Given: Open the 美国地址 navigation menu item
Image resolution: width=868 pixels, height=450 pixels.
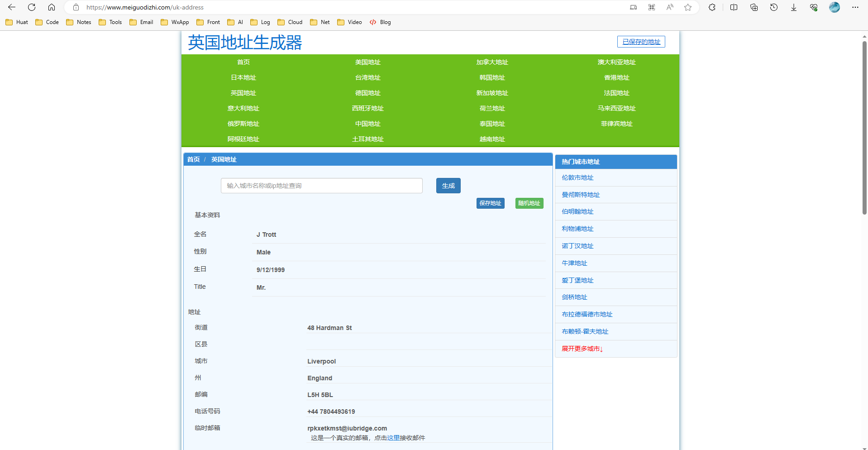Looking at the screenshot, I should pyautogui.click(x=367, y=62).
